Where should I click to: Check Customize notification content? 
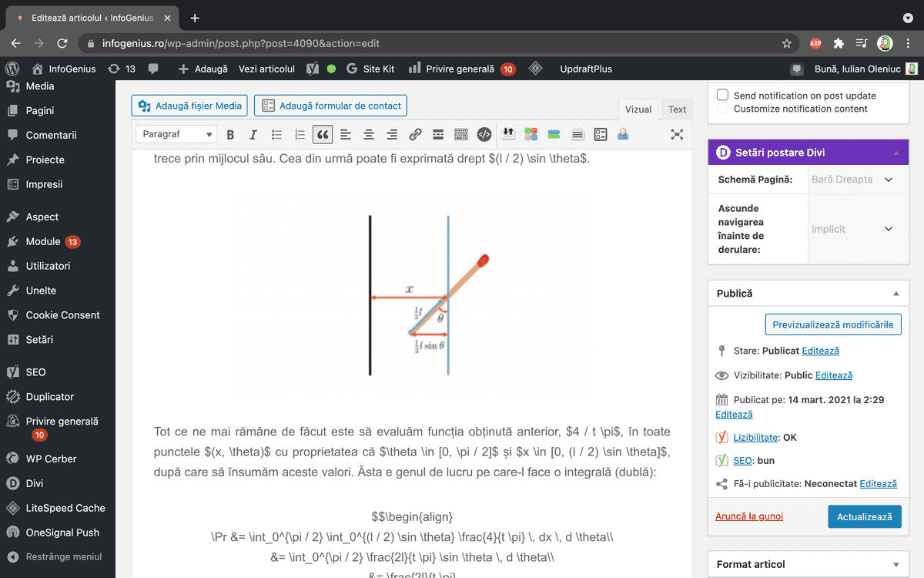(x=722, y=109)
